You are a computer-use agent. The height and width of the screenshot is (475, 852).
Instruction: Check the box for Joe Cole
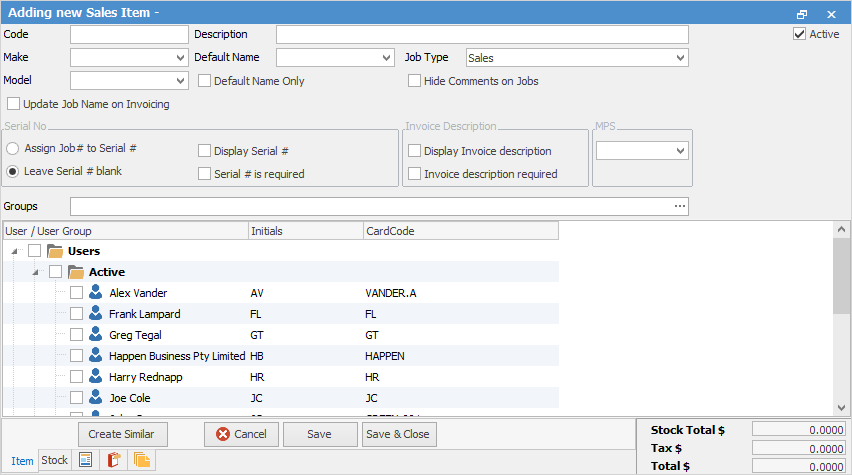pos(77,397)
